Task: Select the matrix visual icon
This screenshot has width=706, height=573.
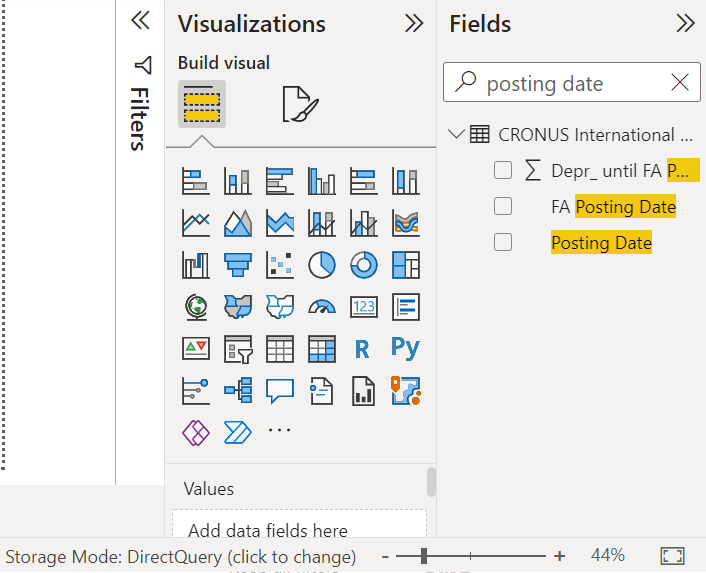Action: point(321,348)
